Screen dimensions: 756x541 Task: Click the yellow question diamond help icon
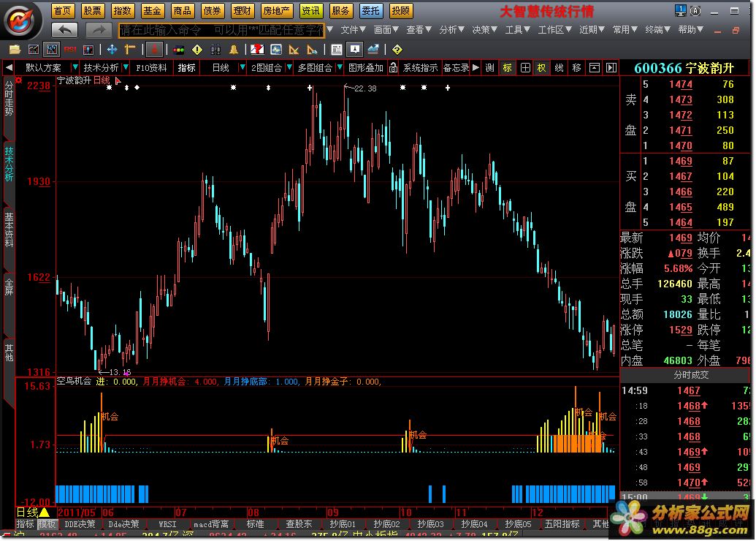(397, 50)
